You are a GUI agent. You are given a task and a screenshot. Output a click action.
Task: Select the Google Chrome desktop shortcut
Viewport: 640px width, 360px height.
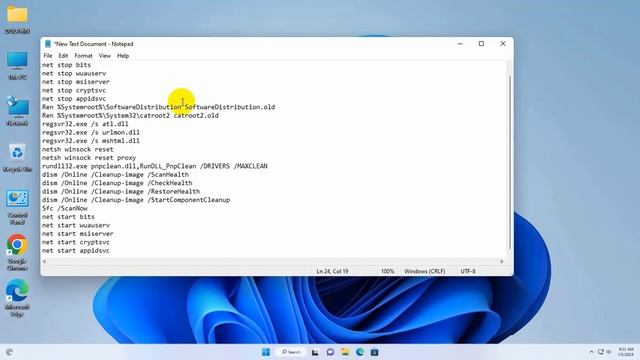tap(17, 252)
